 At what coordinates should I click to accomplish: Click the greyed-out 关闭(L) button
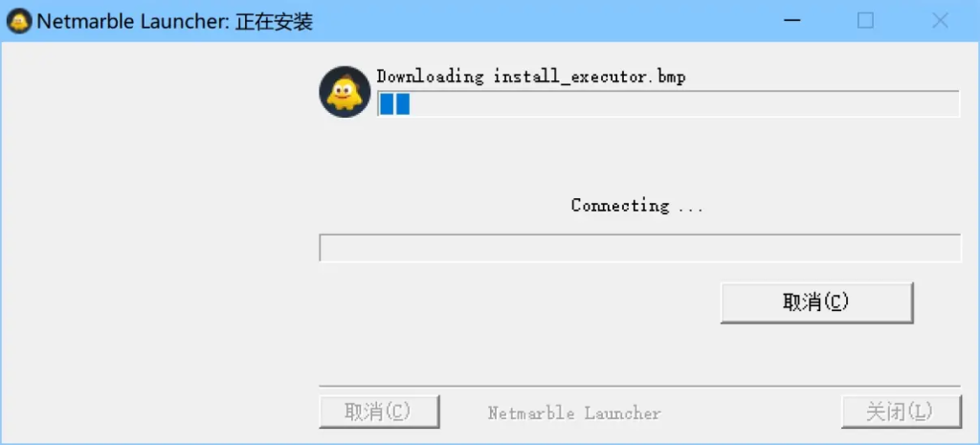901,412
